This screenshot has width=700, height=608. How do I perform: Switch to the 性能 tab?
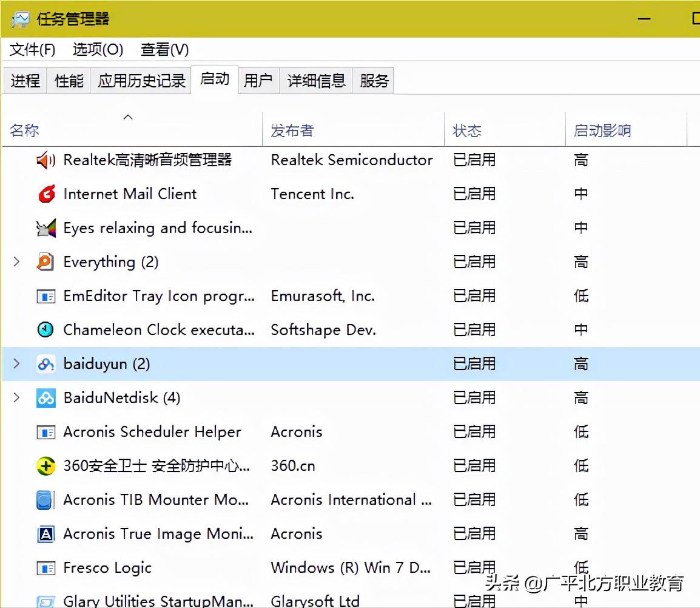(67, 79)
